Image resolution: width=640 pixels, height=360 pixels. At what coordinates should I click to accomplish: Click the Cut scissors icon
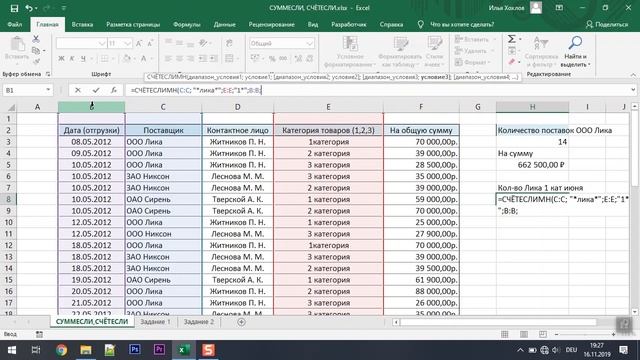[x=36, y=39]
